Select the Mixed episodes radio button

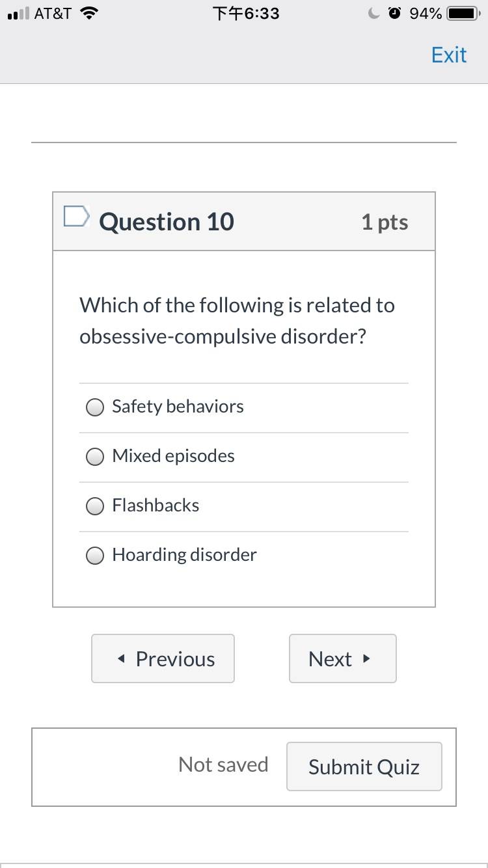[95, 457]
